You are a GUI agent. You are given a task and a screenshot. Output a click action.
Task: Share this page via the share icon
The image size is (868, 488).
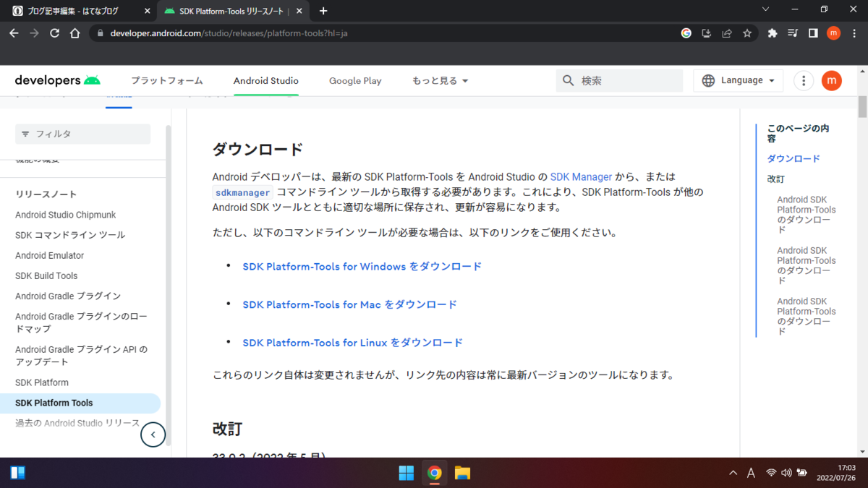point(727,33)
